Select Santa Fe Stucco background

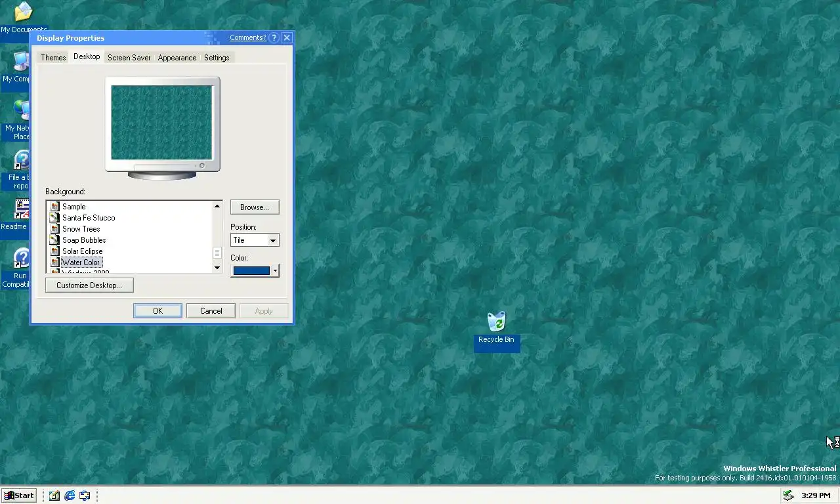point(89,218)
